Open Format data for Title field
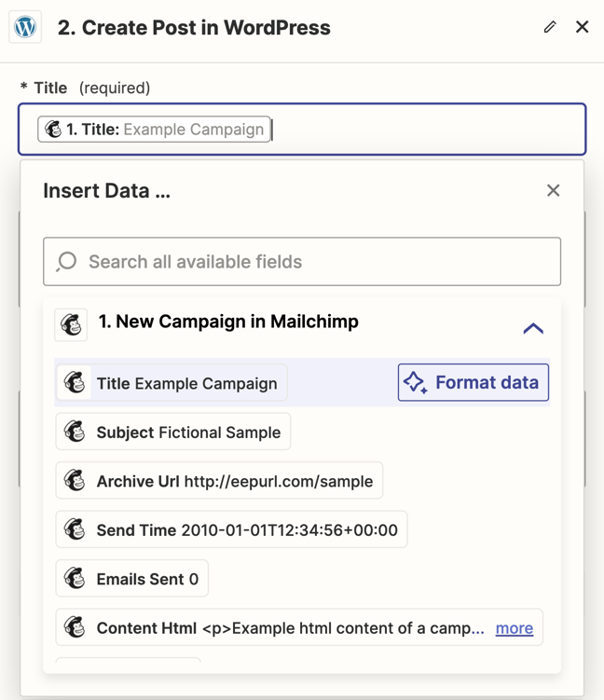 474,382
